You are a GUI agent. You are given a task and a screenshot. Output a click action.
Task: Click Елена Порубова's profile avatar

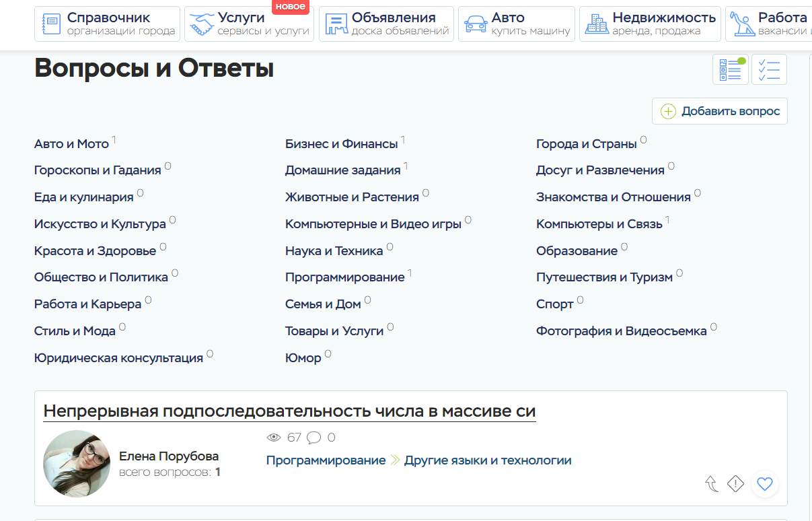[76, 464]
